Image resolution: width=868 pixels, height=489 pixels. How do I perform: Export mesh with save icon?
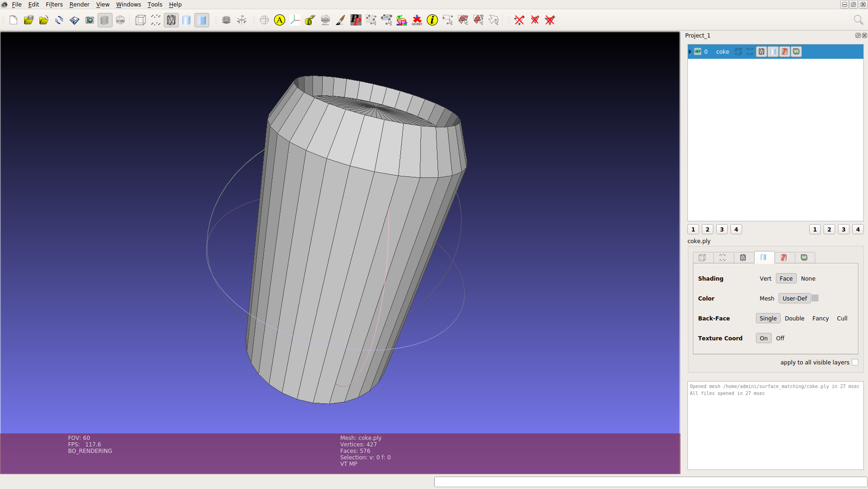[75, 20]
